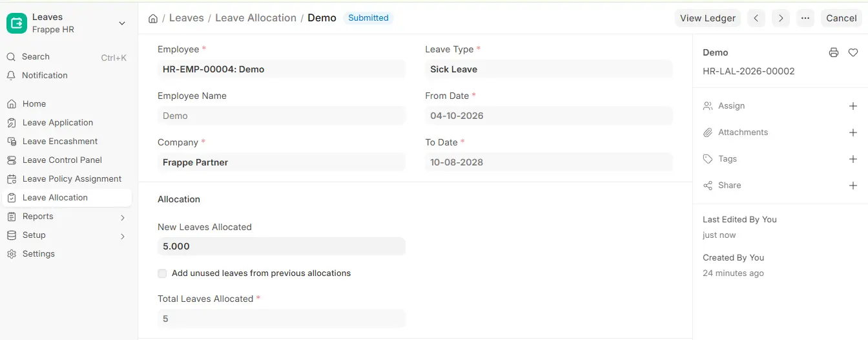Click the Total Leaves Allocated field

282,319
